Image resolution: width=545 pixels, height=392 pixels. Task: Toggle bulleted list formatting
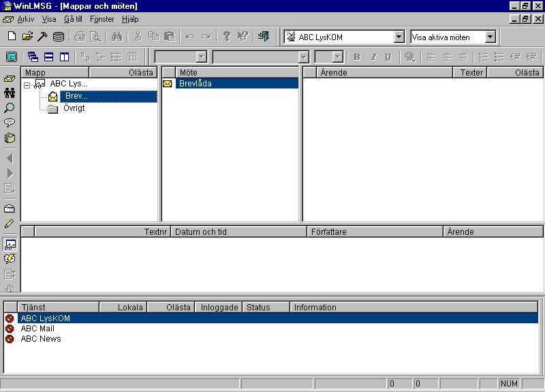coord(499,57)
